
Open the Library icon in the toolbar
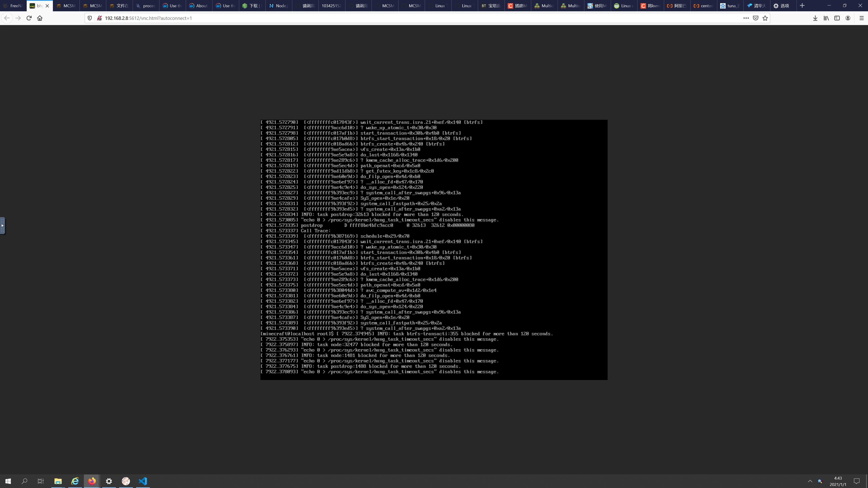coord(826,18)
